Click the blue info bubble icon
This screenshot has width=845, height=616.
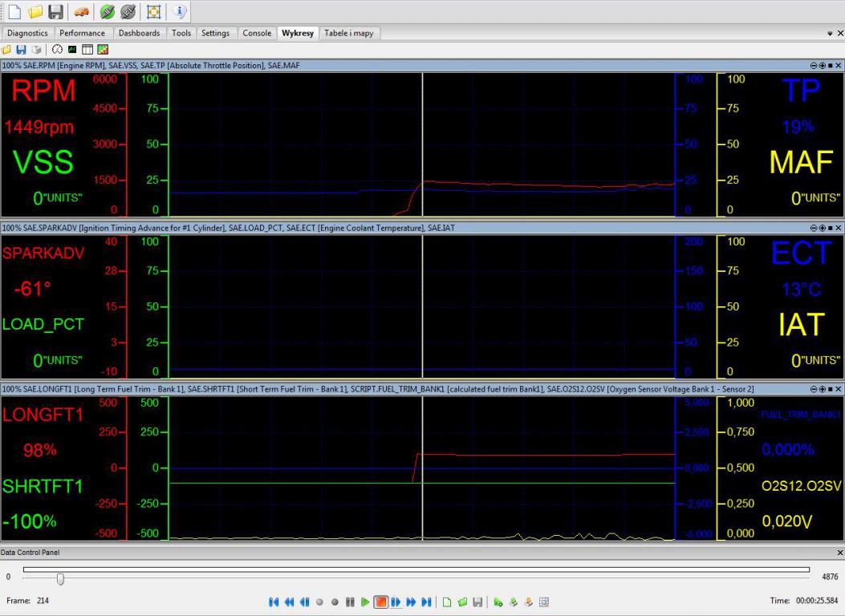pyautogui.click(x=180, y=12)
